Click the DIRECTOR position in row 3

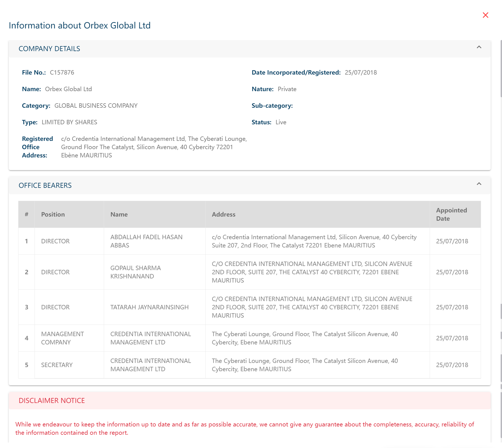[x=56, y=307]
